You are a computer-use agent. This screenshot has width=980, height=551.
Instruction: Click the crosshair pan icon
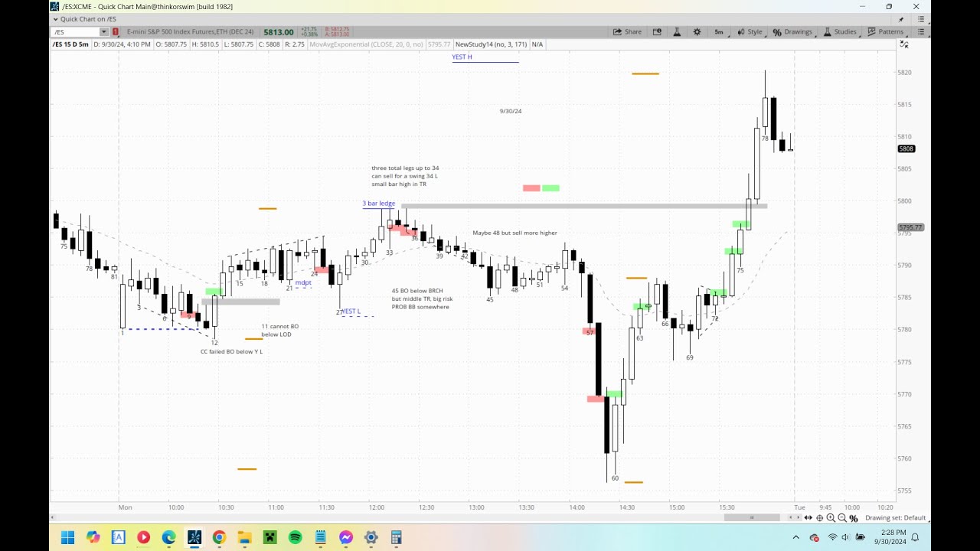(819, 518)
